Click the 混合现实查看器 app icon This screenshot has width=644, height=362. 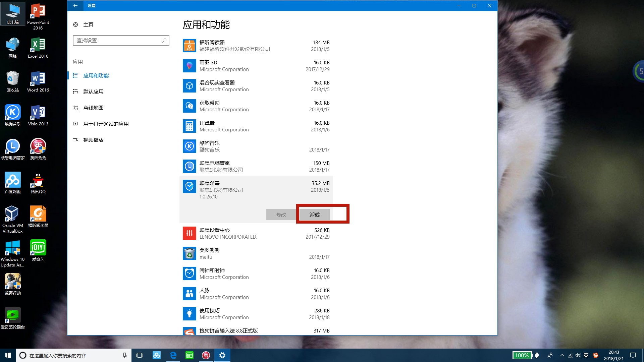pyautogui.click(x=189, y=86)
